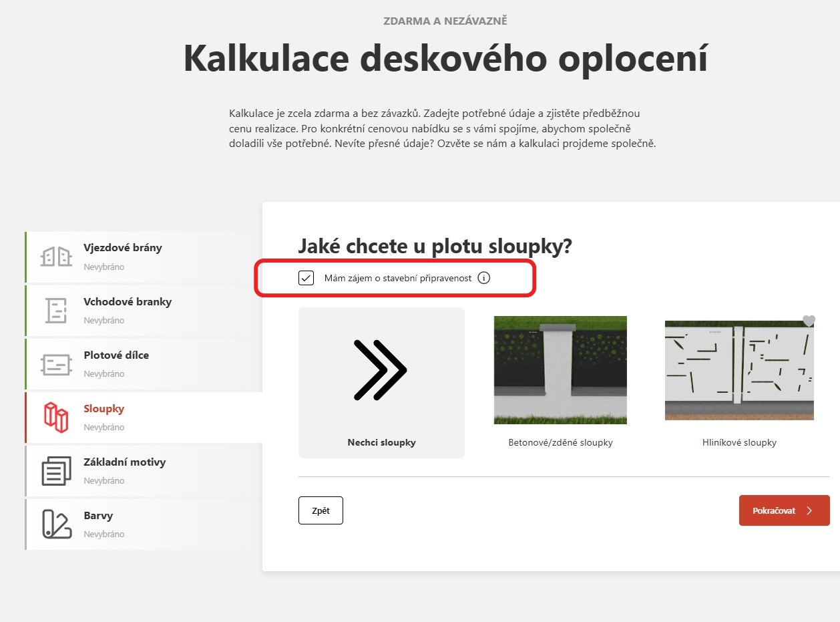Select the Nechci sloupky option
The image size is (840, 622).
(381, 382)
